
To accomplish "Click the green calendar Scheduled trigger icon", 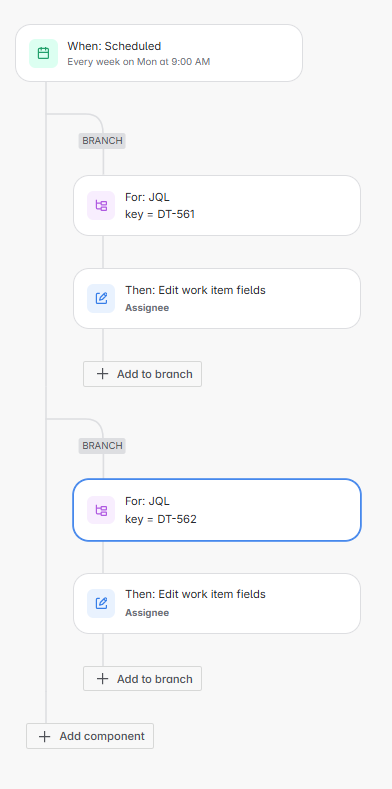I will (43, 53).
